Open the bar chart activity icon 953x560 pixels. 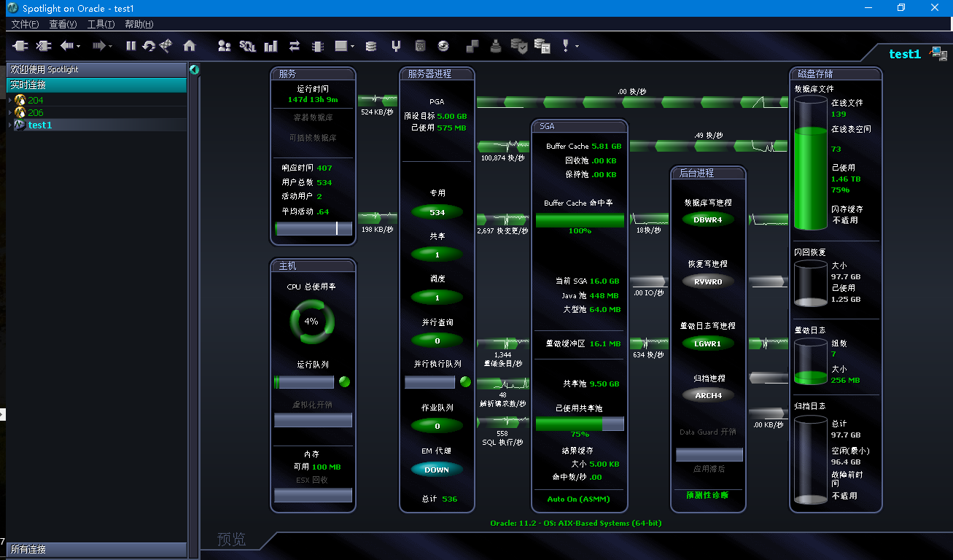click(271, 46)
